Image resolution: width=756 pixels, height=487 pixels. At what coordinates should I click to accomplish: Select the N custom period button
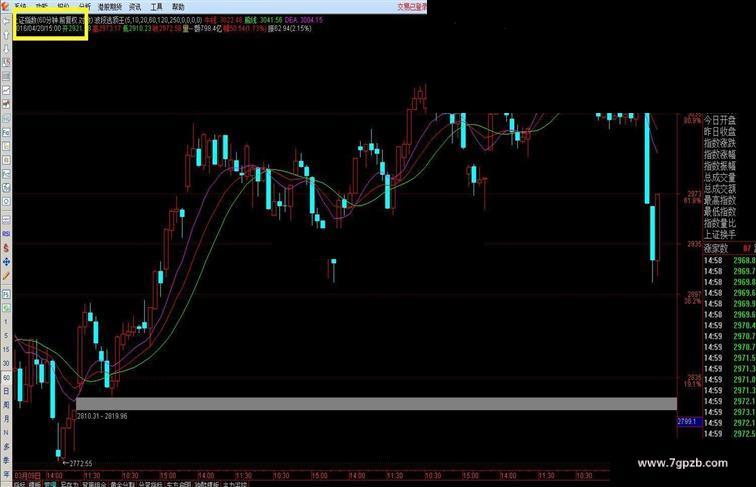pyautogui.click(x=6, y=433)
